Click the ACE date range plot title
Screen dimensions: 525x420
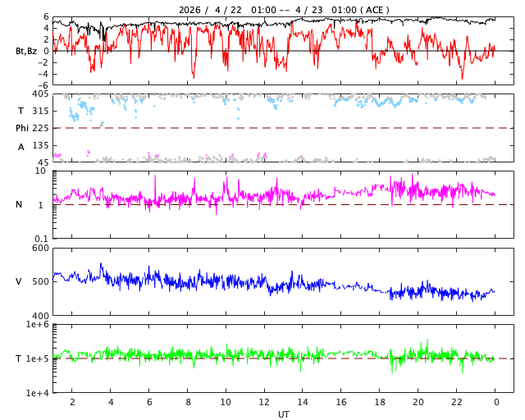(x=284, y=10)
